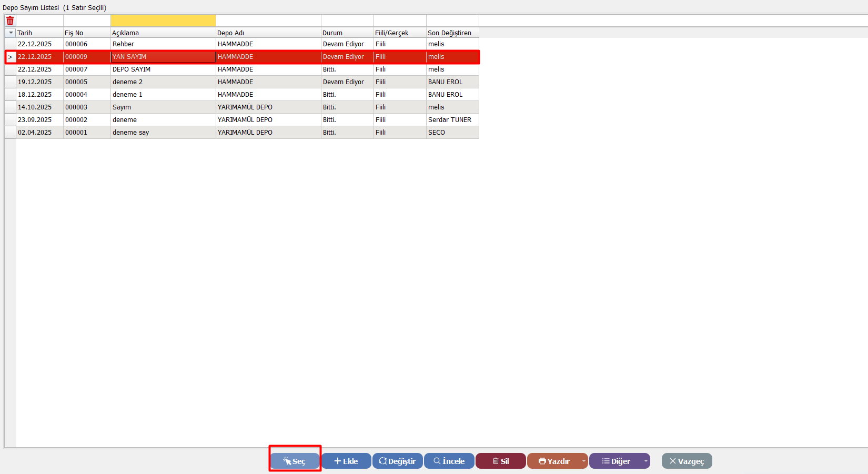Image resolution: width=868 pixels, height=474 pixels.
Task: Expand the Diğer dropdown arrow
Action: (645, 461)
